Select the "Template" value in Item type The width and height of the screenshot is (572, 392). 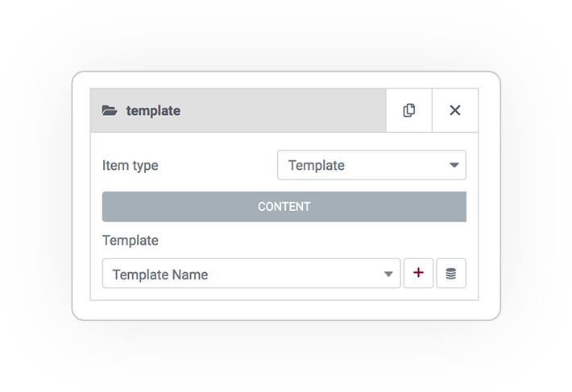(x=317, y=166)
